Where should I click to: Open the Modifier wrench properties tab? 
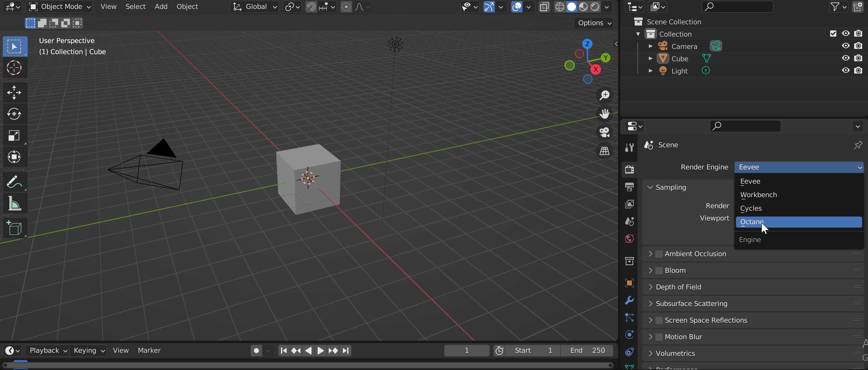click(629, 300)
